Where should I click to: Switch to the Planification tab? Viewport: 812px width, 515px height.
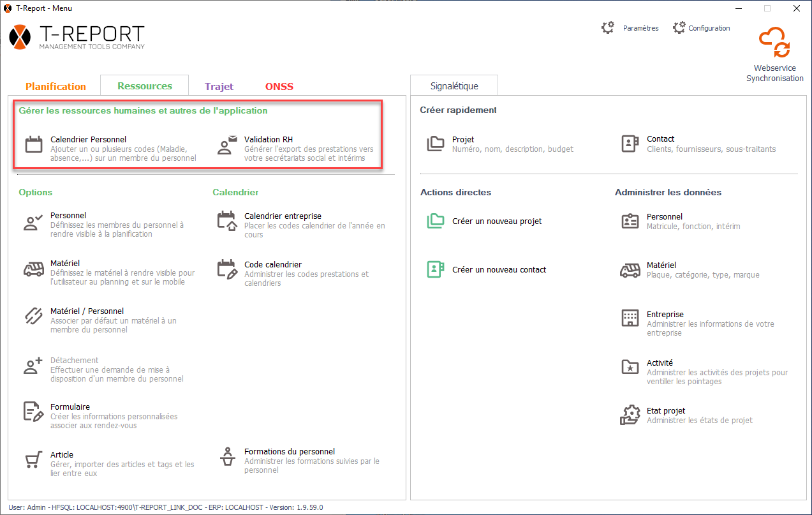[x=55, y=86]
